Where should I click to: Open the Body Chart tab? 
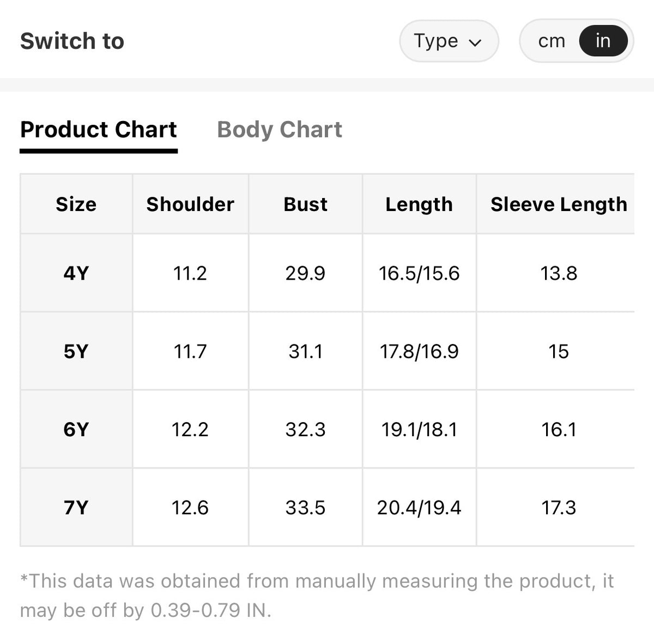(280, 130)
